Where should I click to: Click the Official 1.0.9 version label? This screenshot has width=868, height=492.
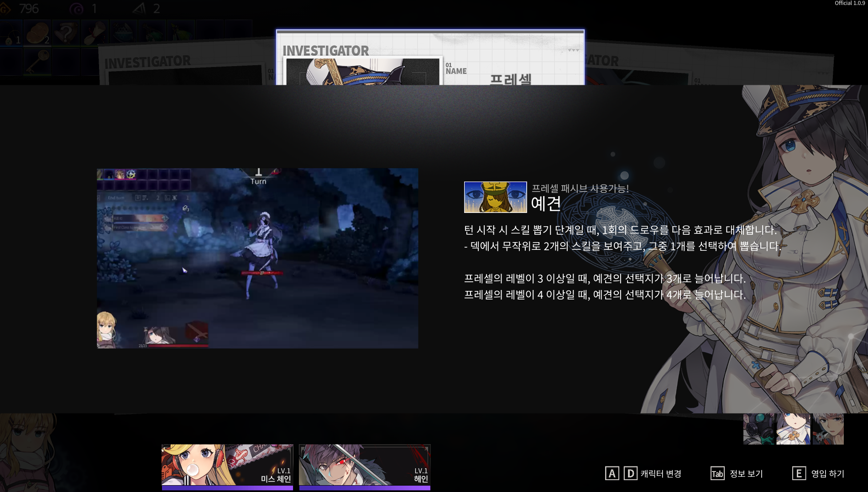[x=850, y=3]
